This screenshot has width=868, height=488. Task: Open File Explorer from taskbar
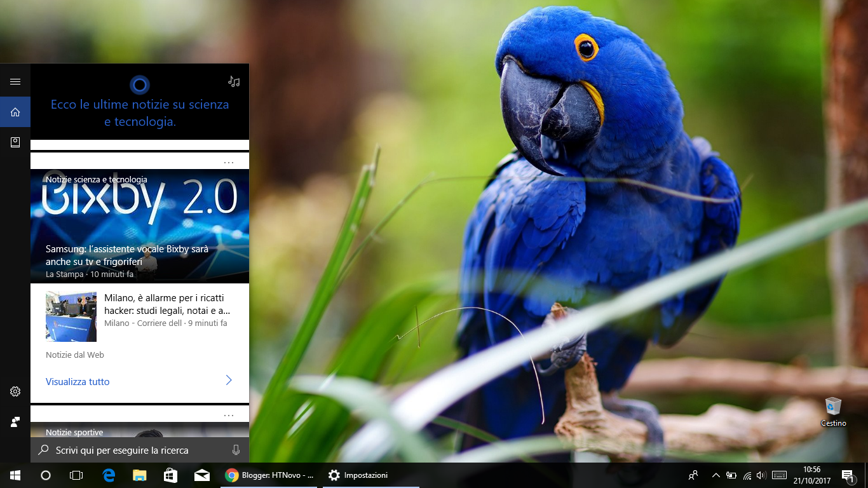click(139, 475)
